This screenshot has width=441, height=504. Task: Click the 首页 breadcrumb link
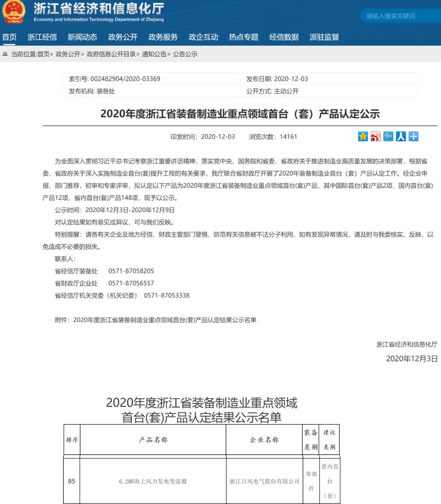click(43, 54)
